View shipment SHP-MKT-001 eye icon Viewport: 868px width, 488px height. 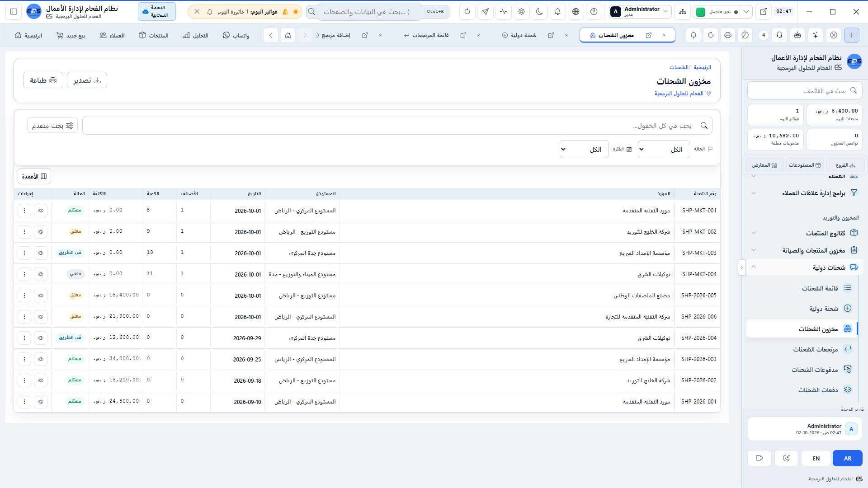point(41,211)
